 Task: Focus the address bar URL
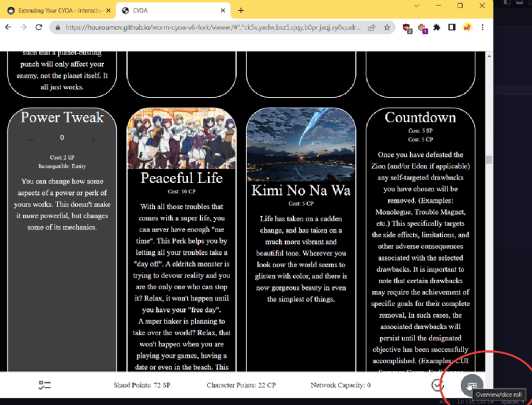(x=213, y=27)
